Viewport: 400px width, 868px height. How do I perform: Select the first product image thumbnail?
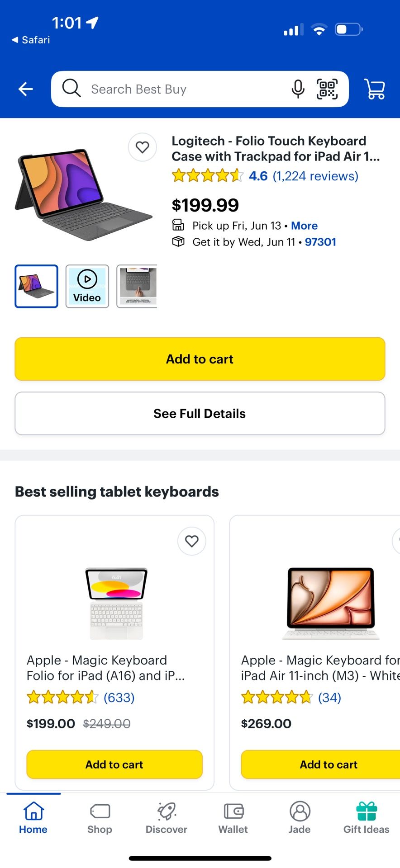point(37,286)
